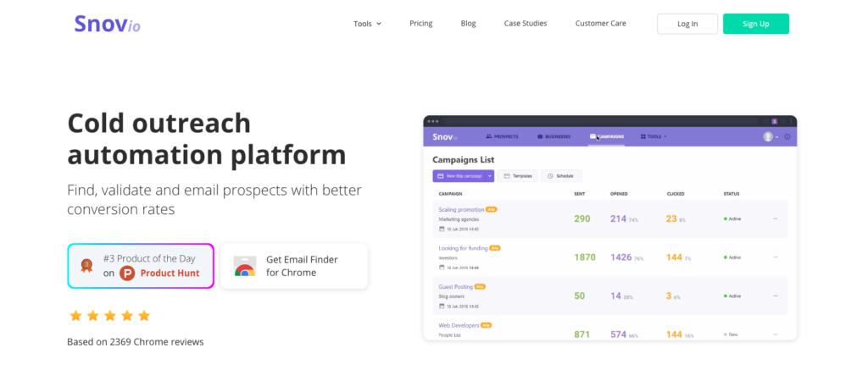Get Email Finder for Chrome button
The width and height of the screenshot is (868, 370).
[294, 266]
